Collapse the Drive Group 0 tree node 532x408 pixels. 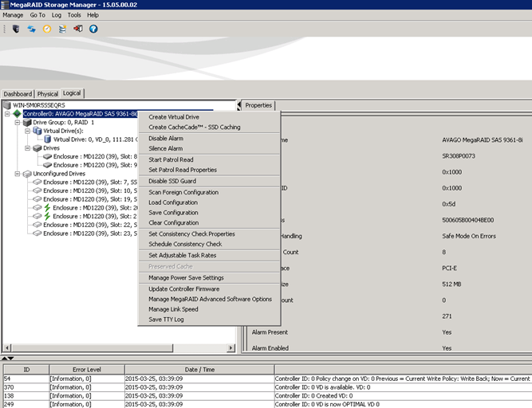(x=17, y=123)
